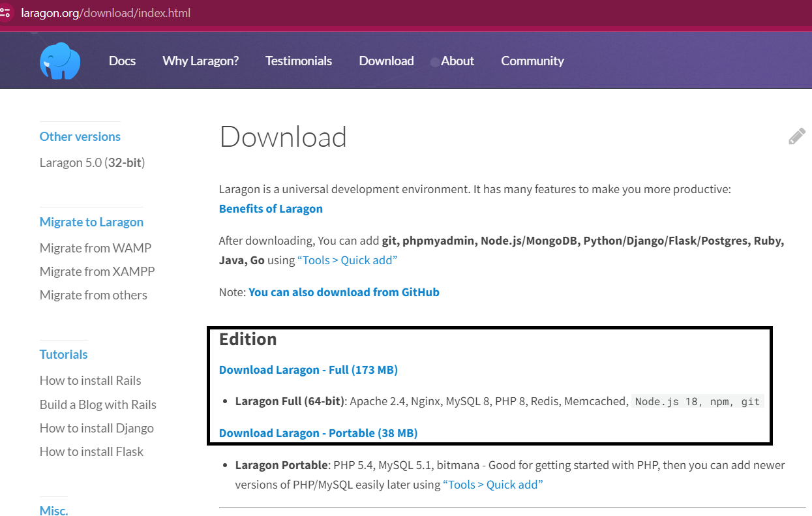Click "Tools > Quick add" under Laragon Portable

click(x=493, y=485)
